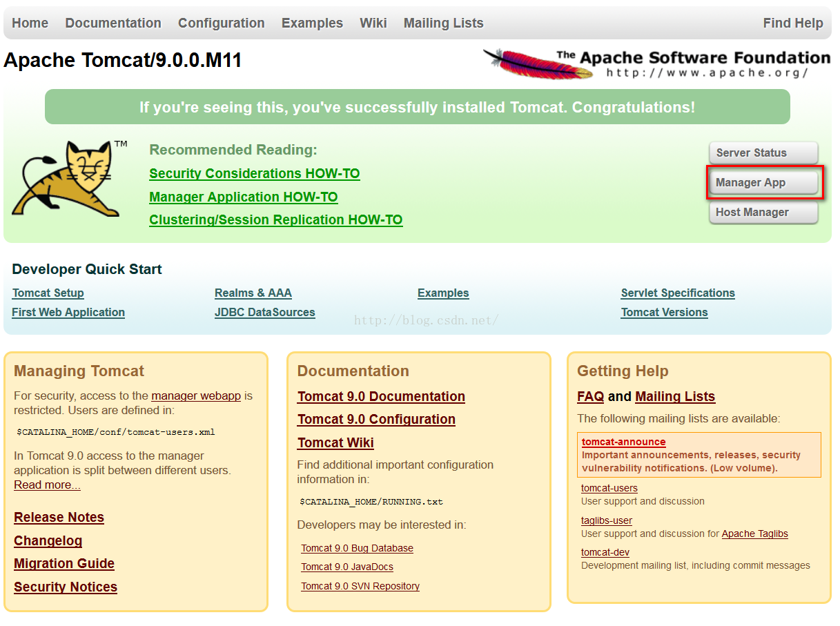840x626 pixels.
Task: Open Servlet Specifications link
Action: tap(678, 293)
